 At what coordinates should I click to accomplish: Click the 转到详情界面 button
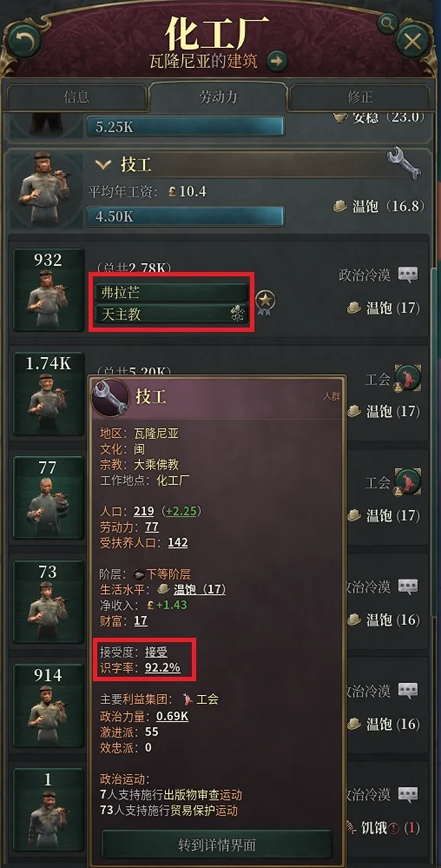pyautogui.click(x=216, y=845)
